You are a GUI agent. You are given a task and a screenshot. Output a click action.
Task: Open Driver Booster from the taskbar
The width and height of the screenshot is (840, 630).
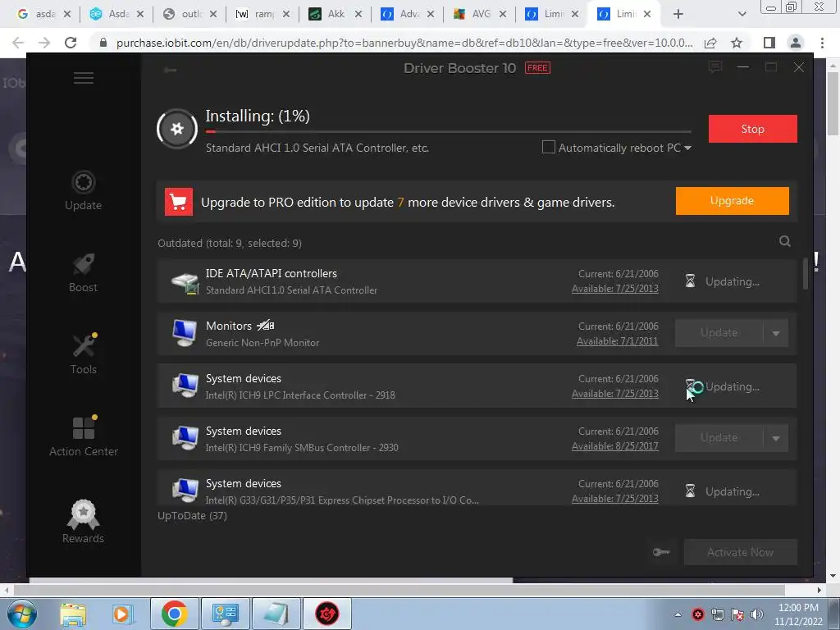click(326, 614)
